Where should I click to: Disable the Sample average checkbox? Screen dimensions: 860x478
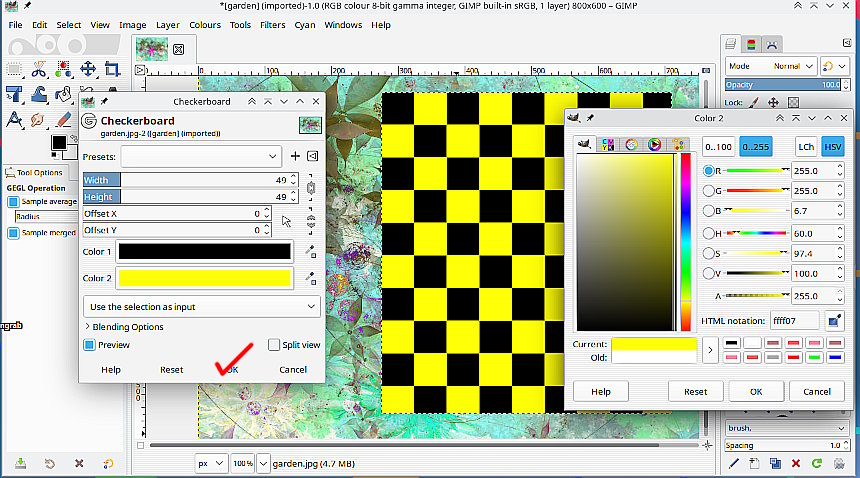point(13,202)
